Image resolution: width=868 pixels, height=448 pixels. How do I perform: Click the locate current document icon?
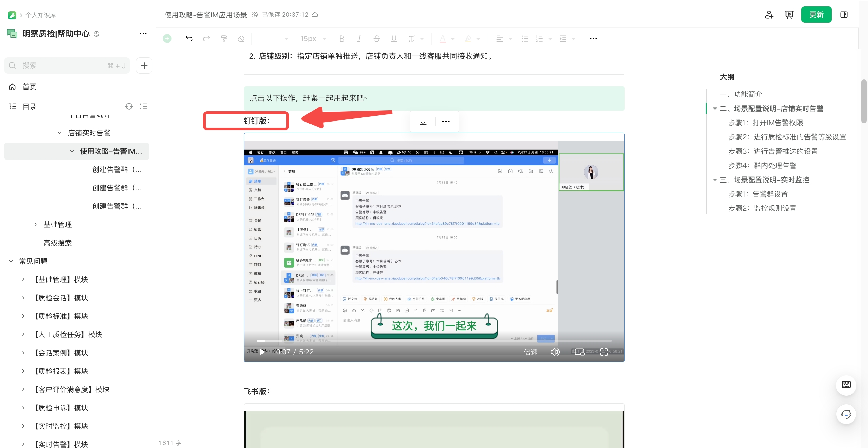tap(129, 107)
